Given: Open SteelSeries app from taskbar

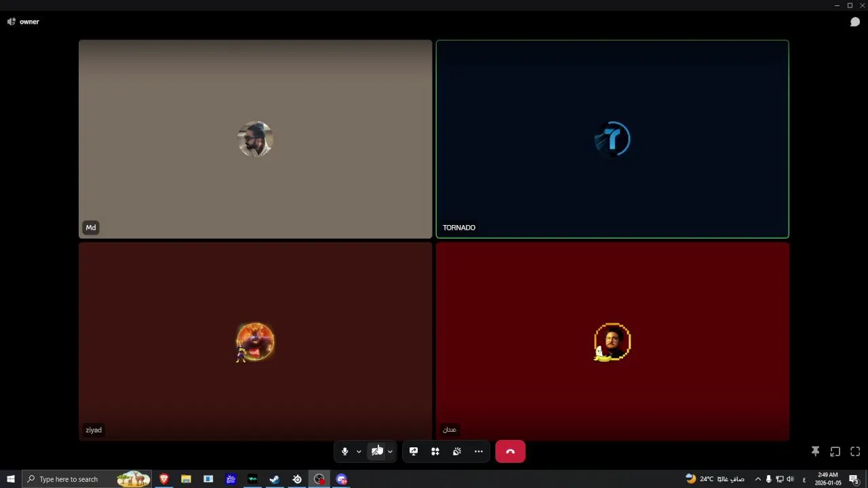Looking at the screenshot, I should click(297, 479).
